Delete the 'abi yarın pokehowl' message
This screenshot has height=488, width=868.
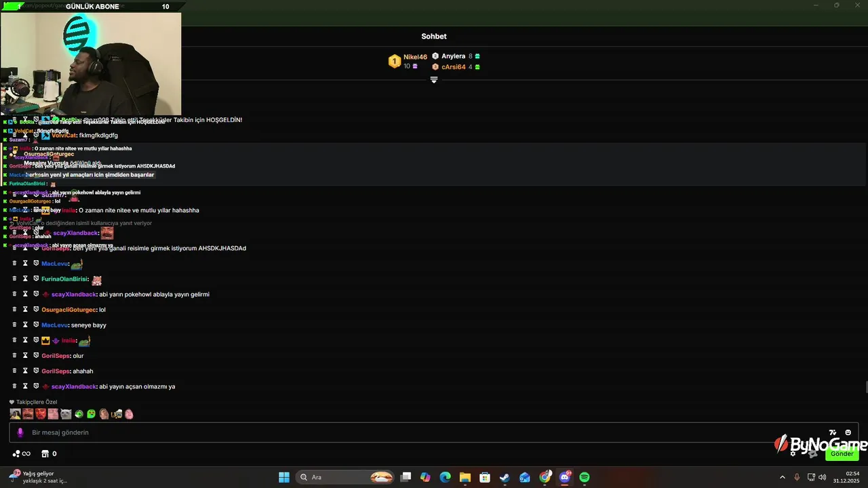click(x=14, y=293)
